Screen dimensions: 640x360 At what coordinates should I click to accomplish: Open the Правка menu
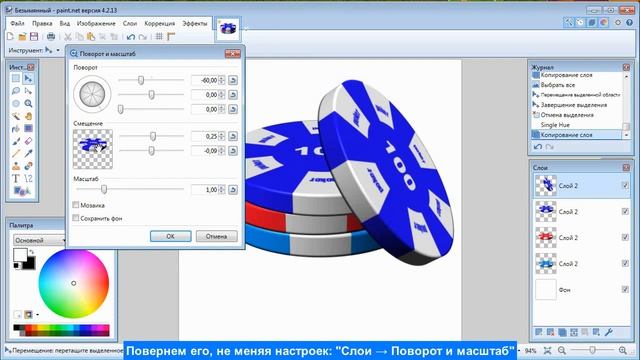(42, 24)
